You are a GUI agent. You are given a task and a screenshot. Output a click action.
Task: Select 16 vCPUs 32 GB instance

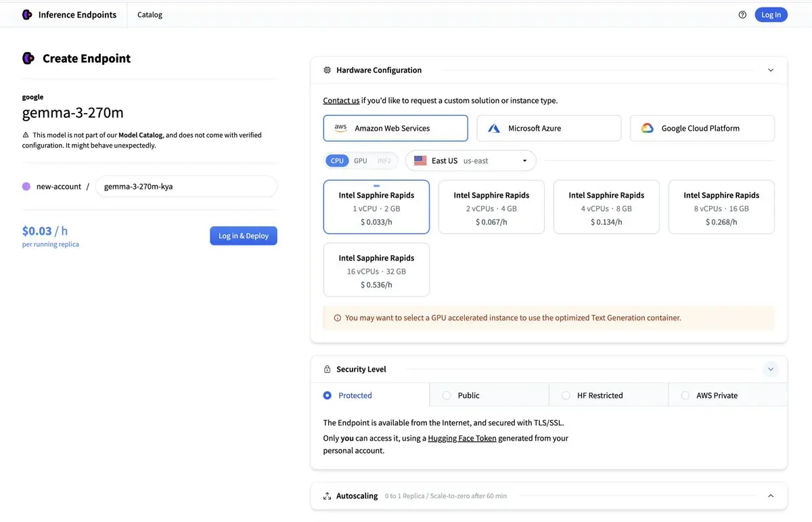click(x=376, y=269)
